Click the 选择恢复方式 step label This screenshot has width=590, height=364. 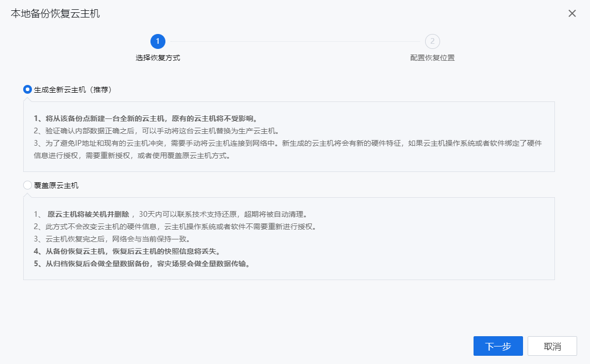tap(158, 58)
